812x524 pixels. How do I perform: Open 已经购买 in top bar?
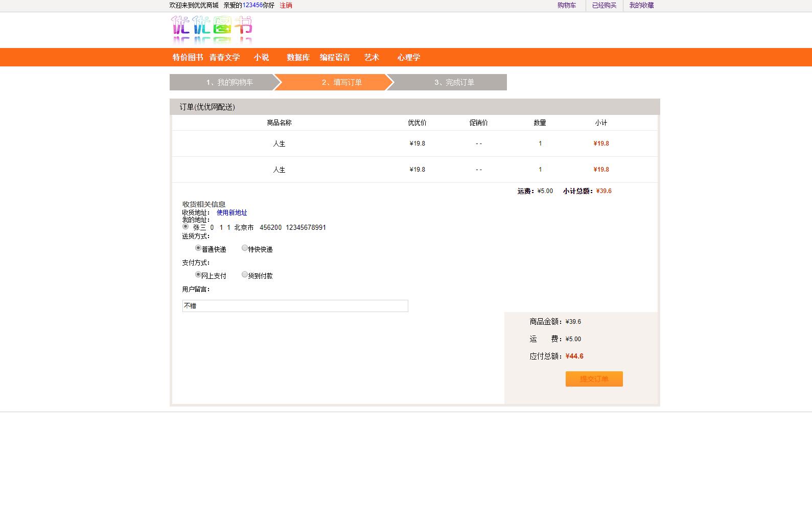pyautogui.click(x=604, y=6)
